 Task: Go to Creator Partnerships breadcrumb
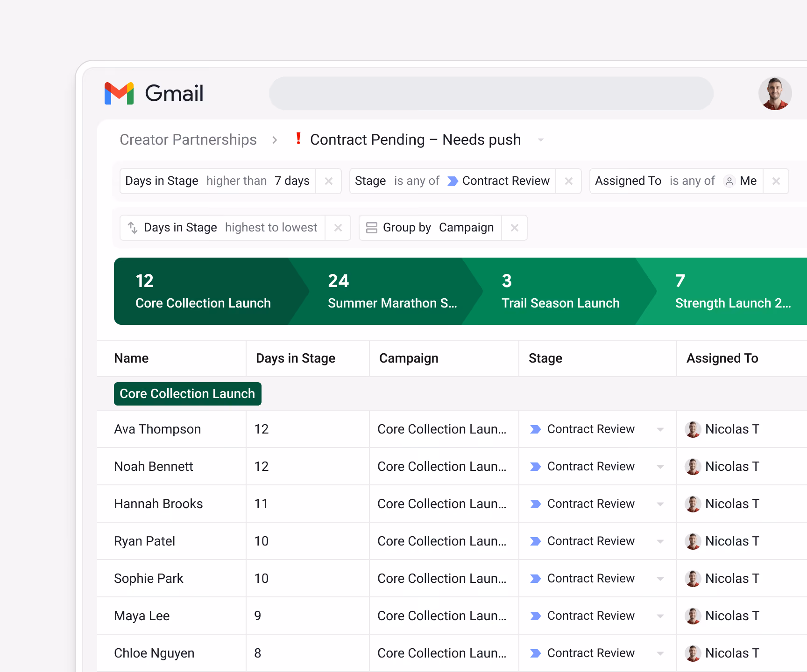click(188, 140)
